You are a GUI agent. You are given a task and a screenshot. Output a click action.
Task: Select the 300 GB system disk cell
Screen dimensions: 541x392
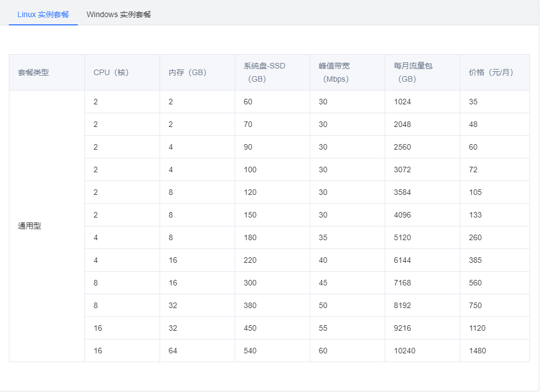pos(250,283)
